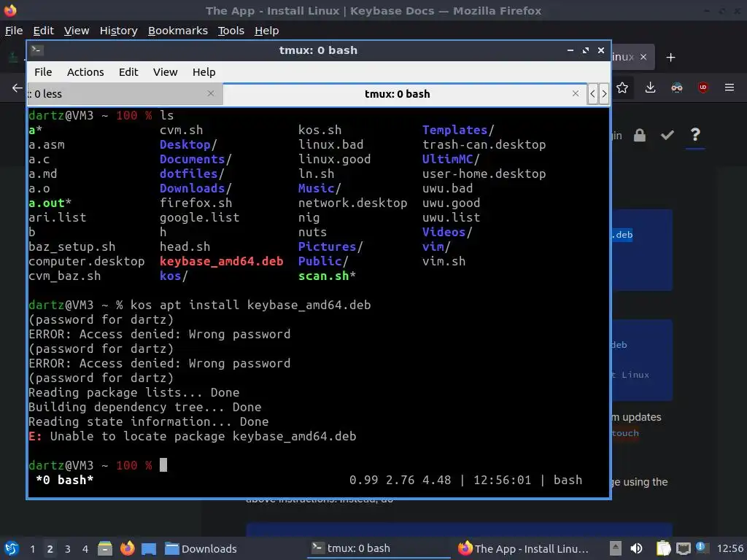Click the taskbar clock showing 12:56
Viewport: 747px width, 560px height.
(729, 549)
